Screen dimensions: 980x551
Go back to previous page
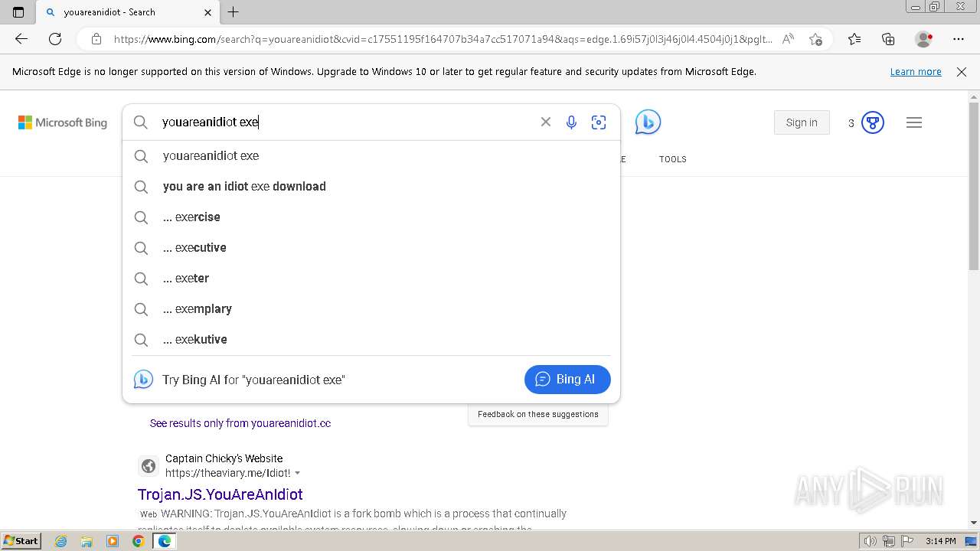pos(21,39)
